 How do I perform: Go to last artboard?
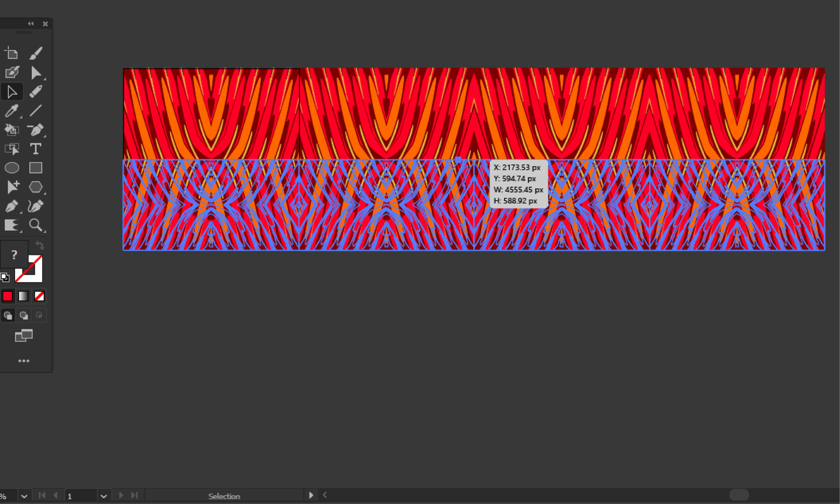(x=134, y=496)
